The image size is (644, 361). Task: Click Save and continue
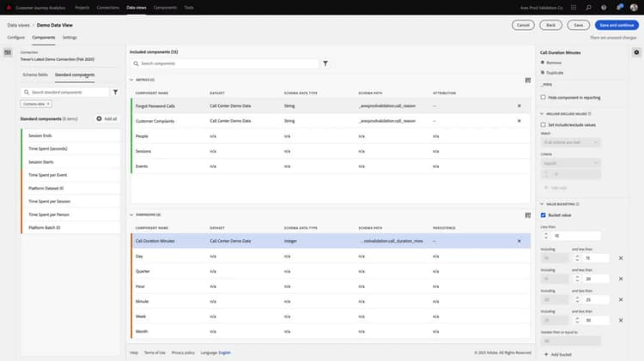click(x=617, y=25)
